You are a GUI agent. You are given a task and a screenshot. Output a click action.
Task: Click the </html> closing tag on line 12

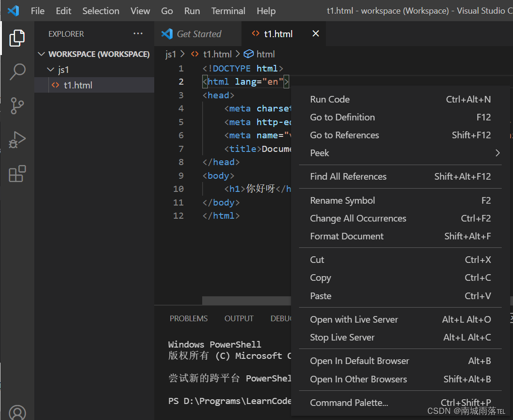(221, 216)
